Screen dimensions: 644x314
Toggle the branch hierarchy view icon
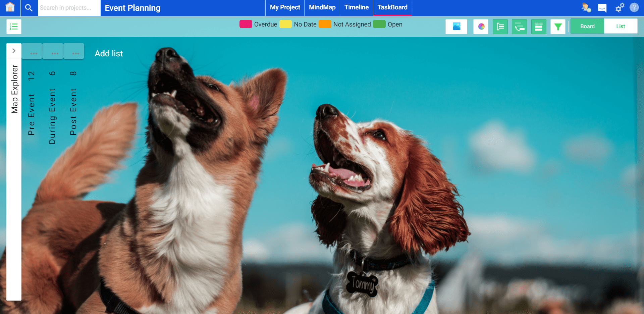tap(519, 27)
